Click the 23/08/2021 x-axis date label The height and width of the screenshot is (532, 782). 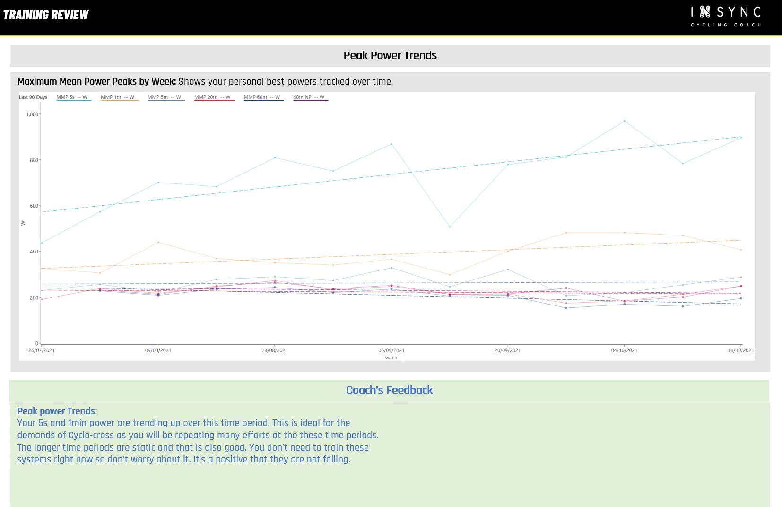[275, 350]
